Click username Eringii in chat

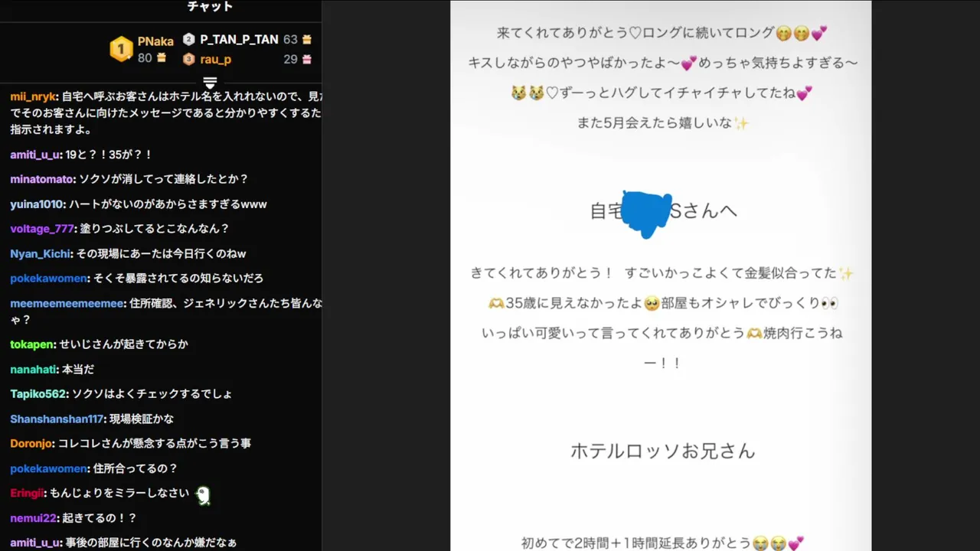tap(28, 494)
